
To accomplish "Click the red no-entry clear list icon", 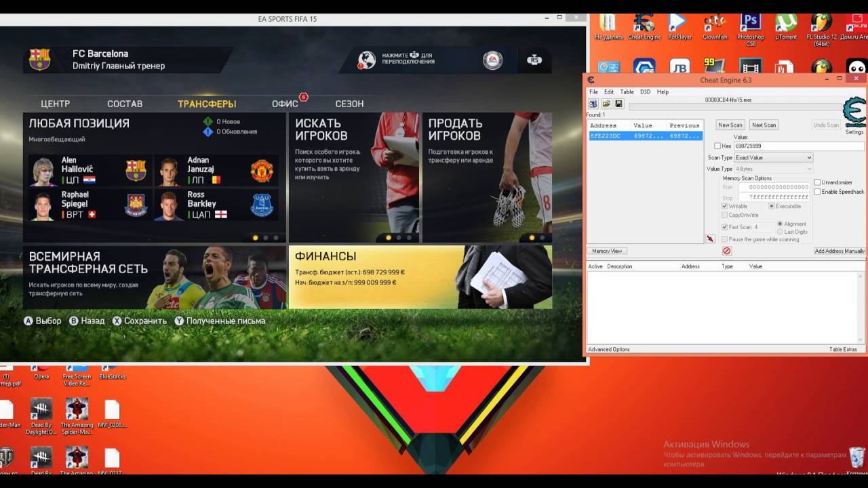I will pos(727,251).
